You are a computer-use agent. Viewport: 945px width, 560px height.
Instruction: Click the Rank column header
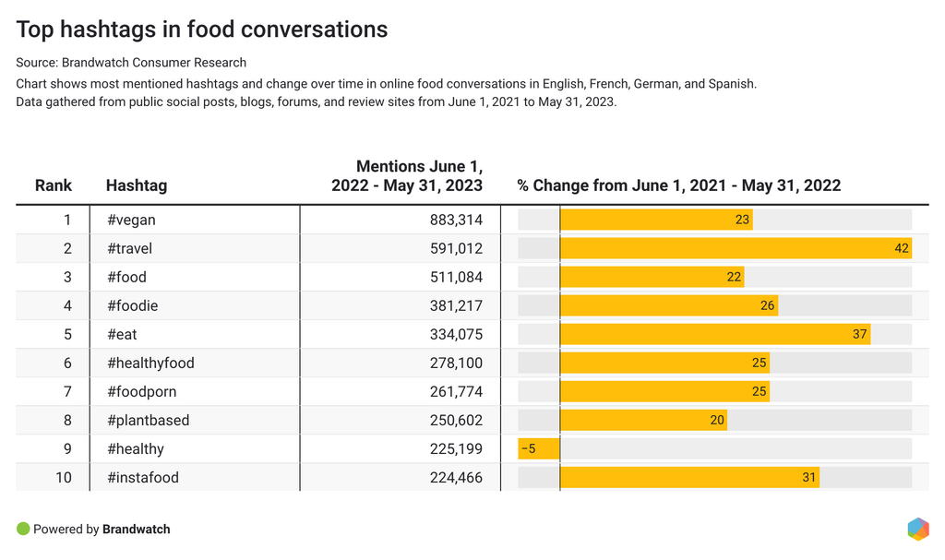click(x=54, y=185)
